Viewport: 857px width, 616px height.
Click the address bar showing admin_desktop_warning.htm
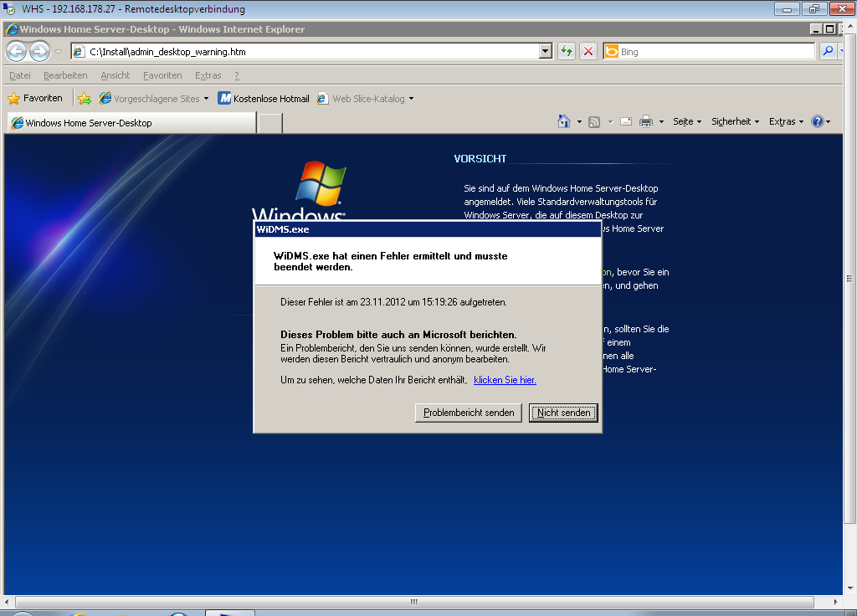tap(306, 52)
